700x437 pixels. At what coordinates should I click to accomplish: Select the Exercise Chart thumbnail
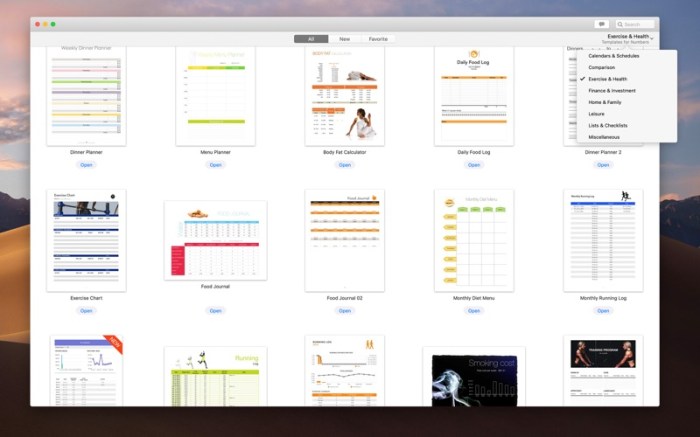(86, 241)
